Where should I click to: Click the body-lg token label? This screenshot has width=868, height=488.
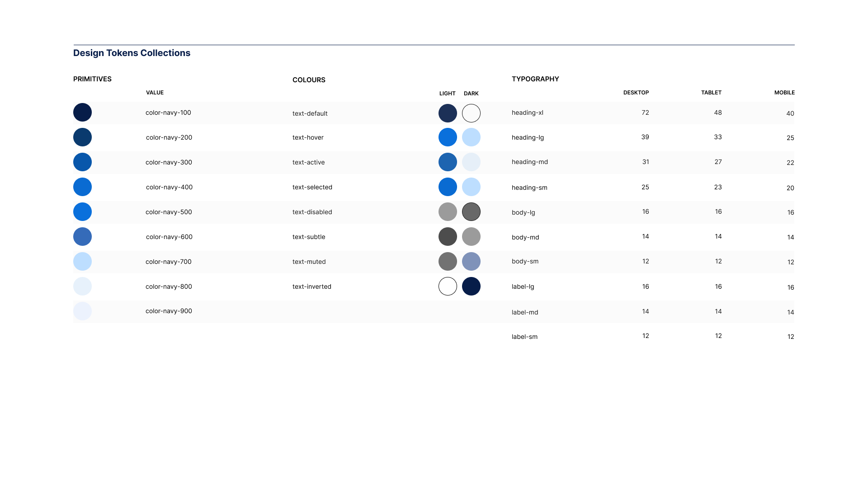[x=523, y=212]
